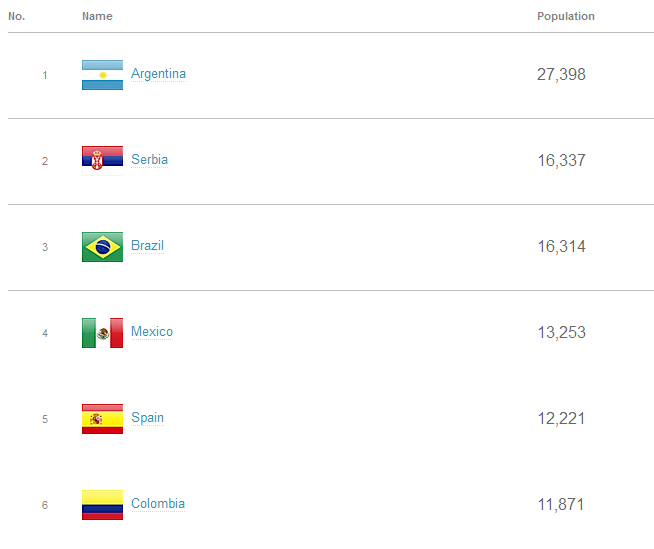The image size is (654, 549).
Task: Click Colombia's population value 11,871
Action: [561, 504]
